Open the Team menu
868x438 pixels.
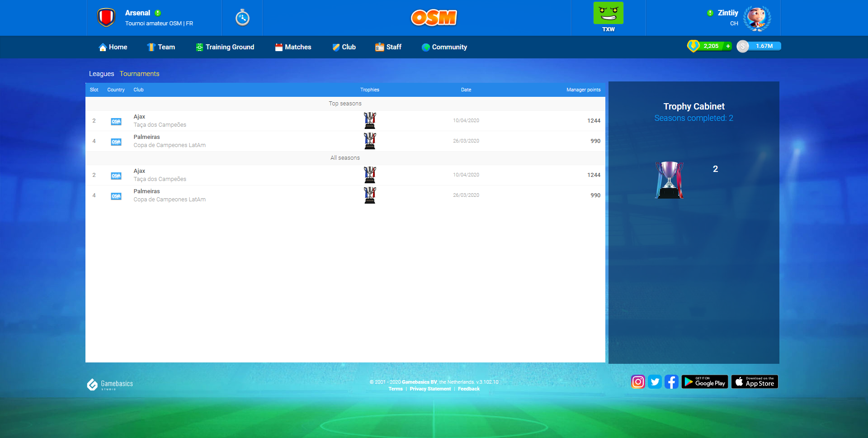161,47
